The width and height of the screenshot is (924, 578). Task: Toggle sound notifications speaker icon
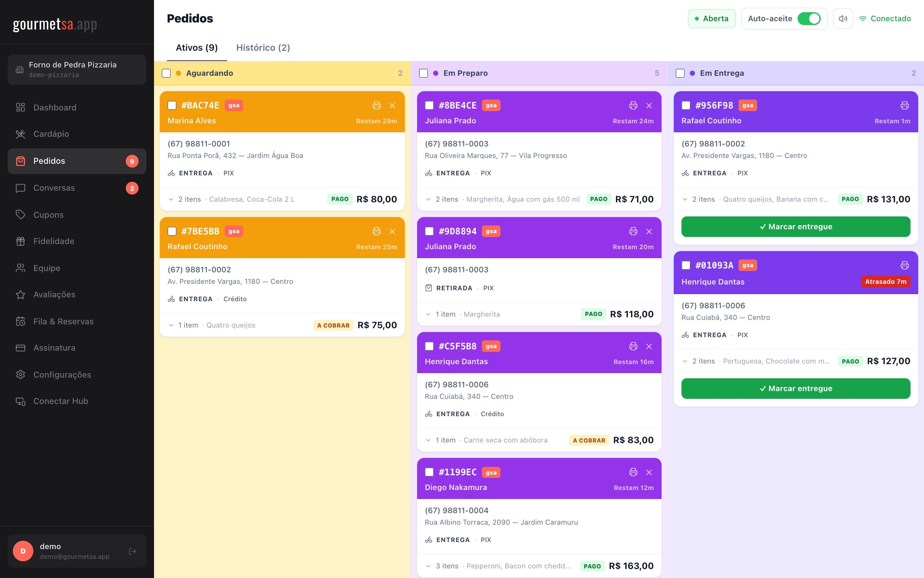pyautogui.click(x=843, y=19)
